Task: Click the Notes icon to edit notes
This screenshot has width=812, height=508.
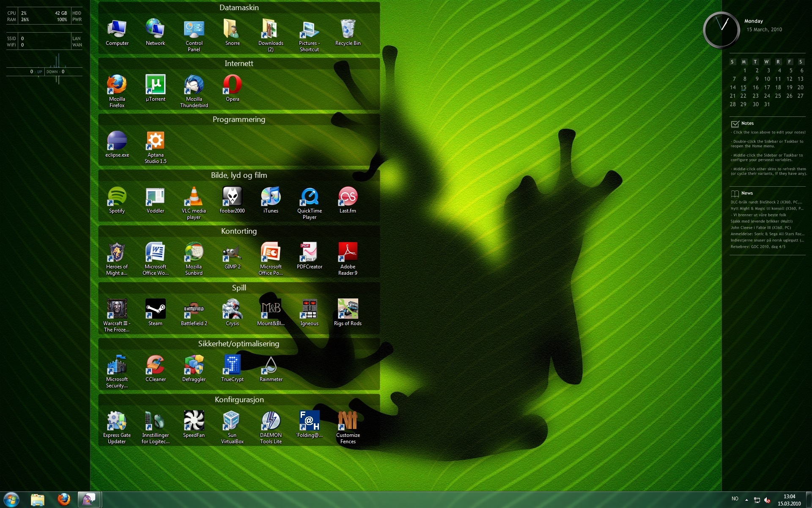Action: click(x=735, y=124)
